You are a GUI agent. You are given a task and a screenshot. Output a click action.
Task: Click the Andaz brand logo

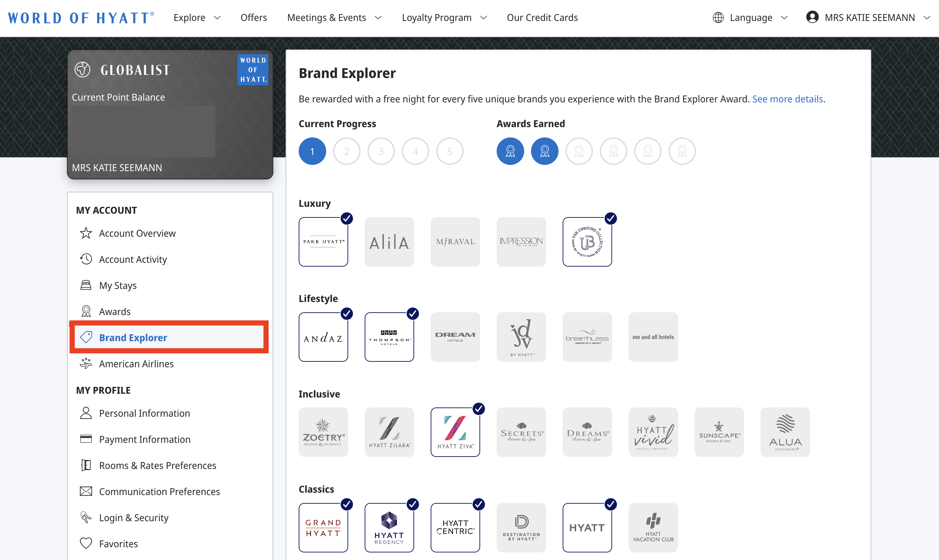click(323, 337)
